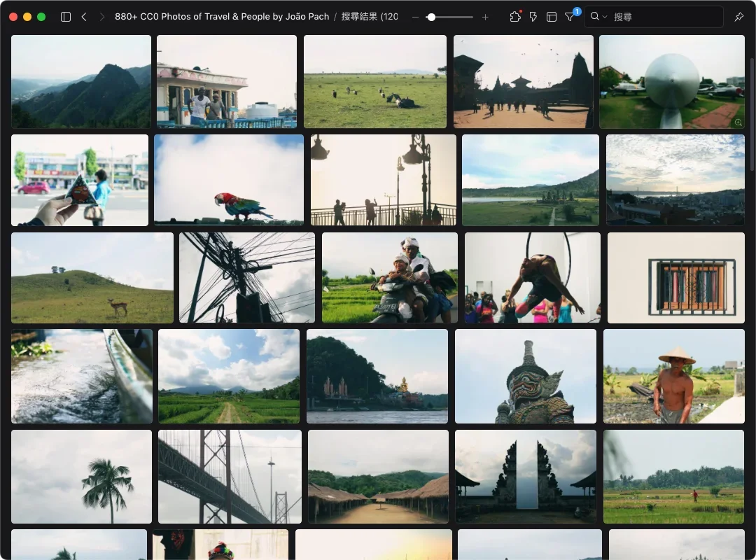Select the barred window photo
756x560 pixels.
(676, 278)
